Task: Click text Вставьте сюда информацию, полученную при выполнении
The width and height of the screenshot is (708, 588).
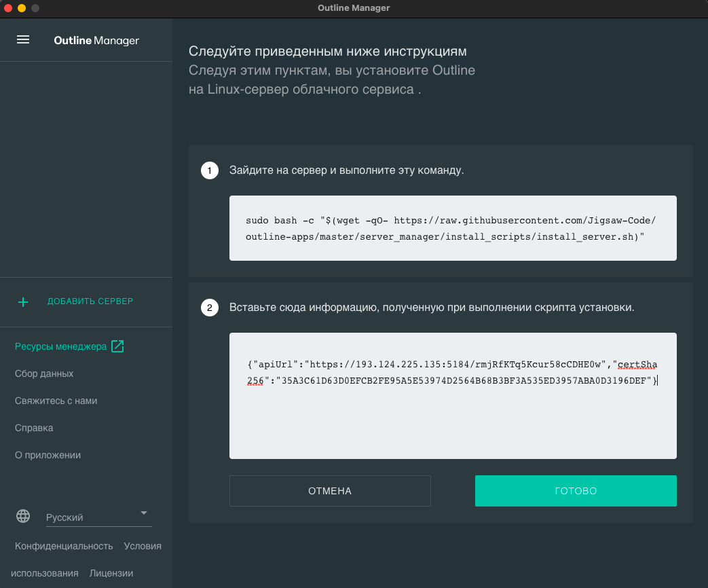Action: point(381,308)
